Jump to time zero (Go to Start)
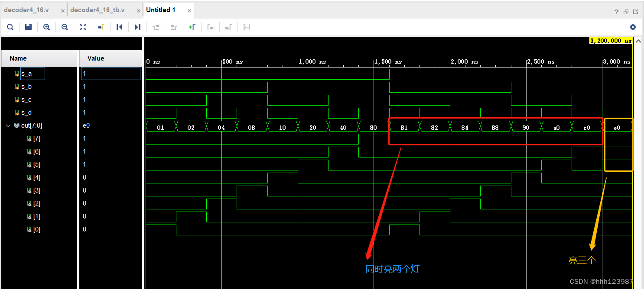644x289 pixels. 120,27
